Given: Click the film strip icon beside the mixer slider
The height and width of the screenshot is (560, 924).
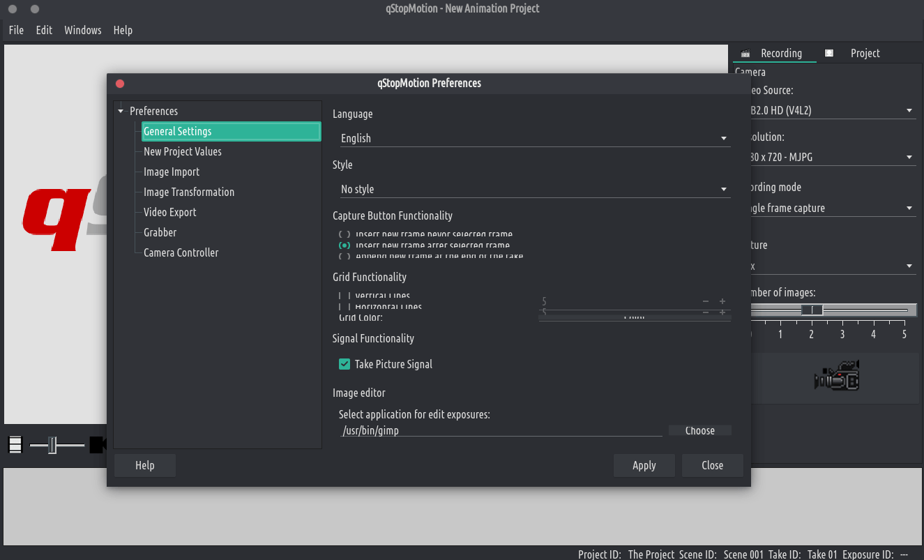Looking at the screenshot, I should 15,444.
